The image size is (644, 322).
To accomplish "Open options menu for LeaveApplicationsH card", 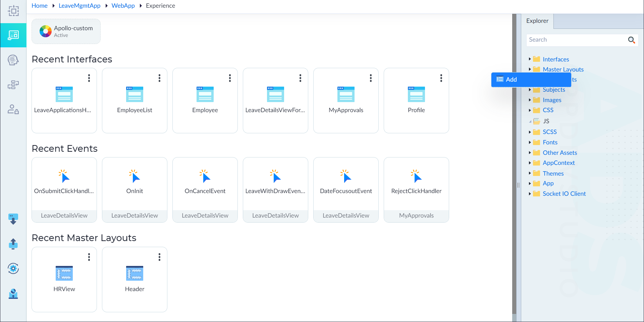I will [89, 78].
